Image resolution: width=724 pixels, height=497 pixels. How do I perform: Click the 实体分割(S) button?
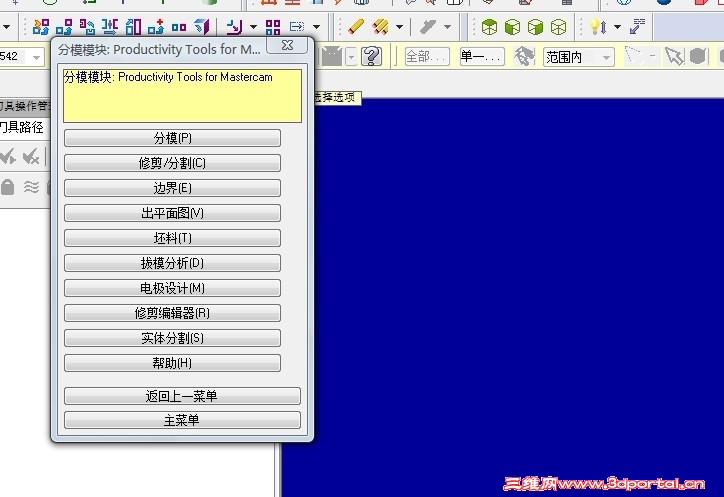[x=172, y=338]
